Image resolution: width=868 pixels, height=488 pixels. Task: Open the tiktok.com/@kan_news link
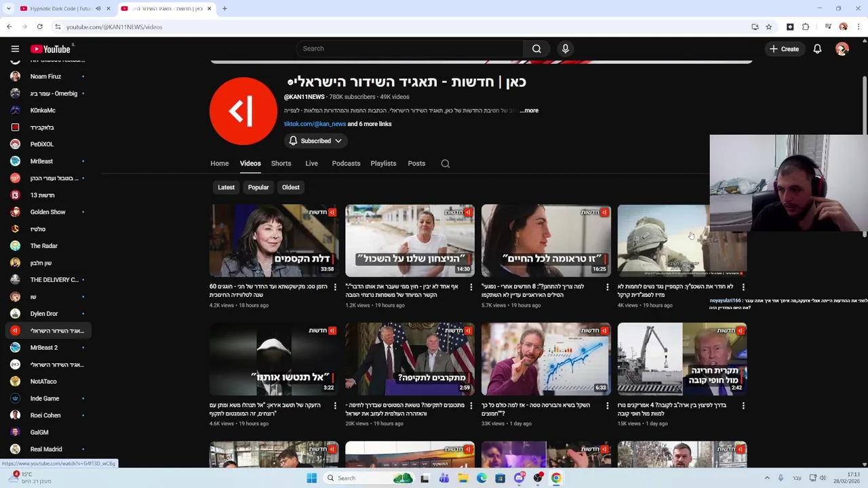point(315,124)
